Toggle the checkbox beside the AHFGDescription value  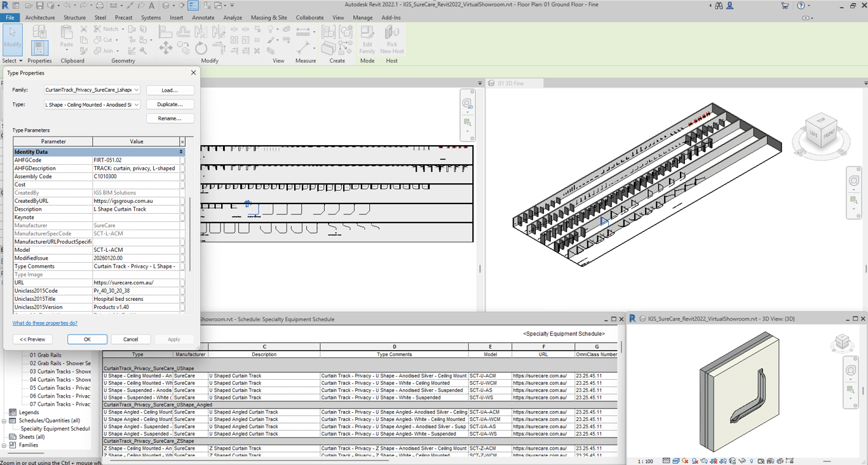tap(182, 169)
